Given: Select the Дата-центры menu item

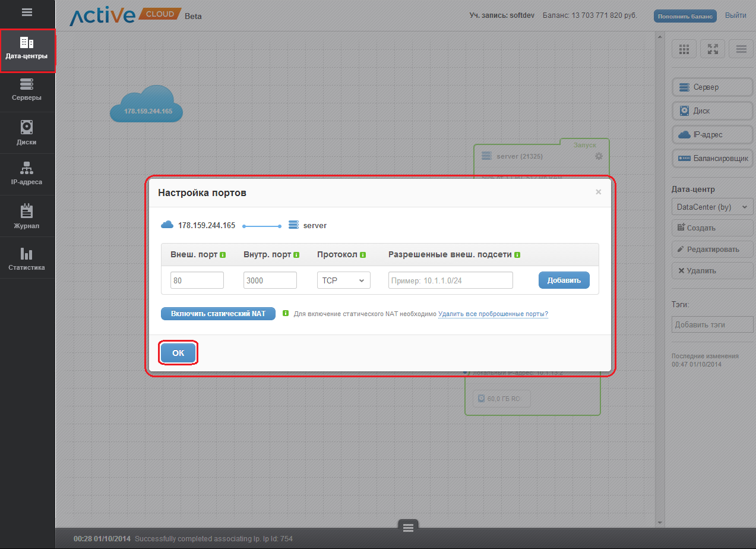Looking at the screenshot, I should click(28, 51).
